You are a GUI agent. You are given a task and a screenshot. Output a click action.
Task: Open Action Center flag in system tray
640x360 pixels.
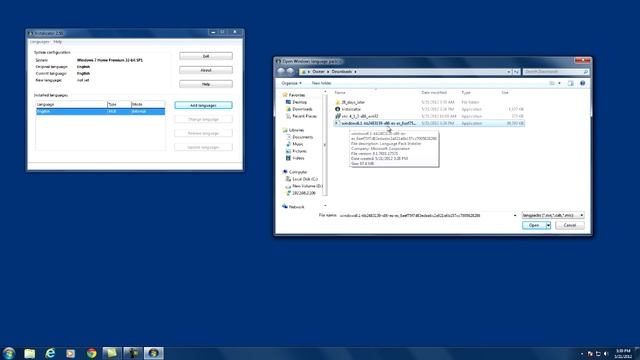click(590, 353)
